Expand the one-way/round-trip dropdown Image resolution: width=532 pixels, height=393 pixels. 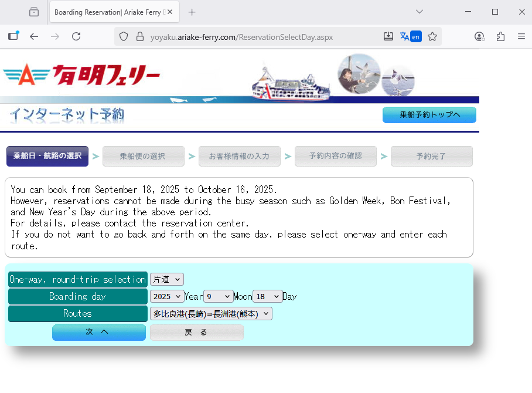166,280
